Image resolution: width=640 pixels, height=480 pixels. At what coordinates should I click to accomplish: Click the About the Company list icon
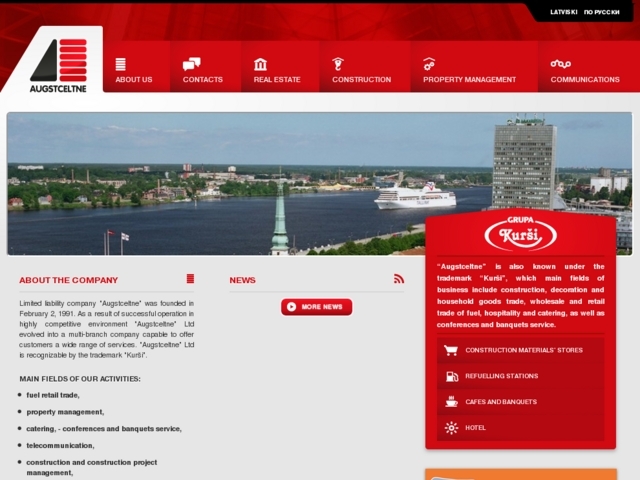click(x=190, y=279)
